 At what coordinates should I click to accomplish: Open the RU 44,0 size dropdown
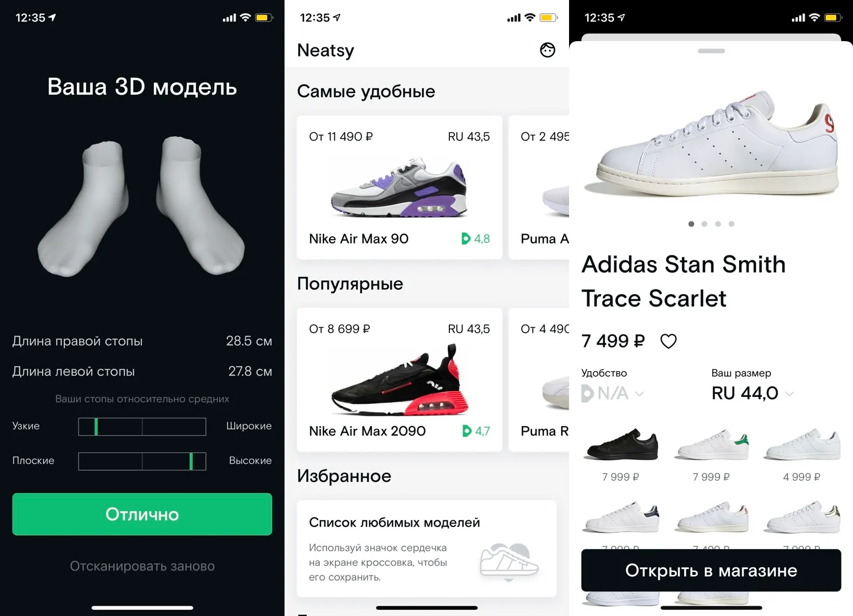pyautogui.click(x=752, y=393)
